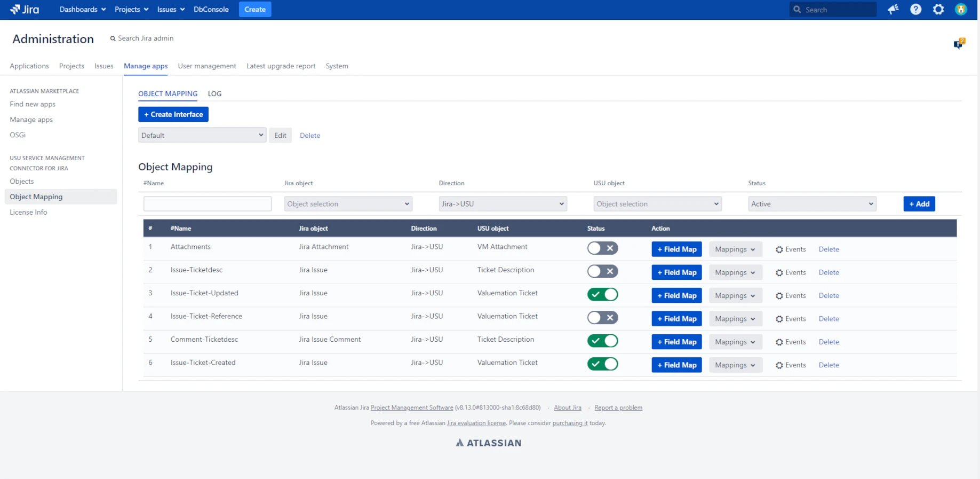Click the magnifier icon in top search box

pyautogui.click(x=797, y=10)
